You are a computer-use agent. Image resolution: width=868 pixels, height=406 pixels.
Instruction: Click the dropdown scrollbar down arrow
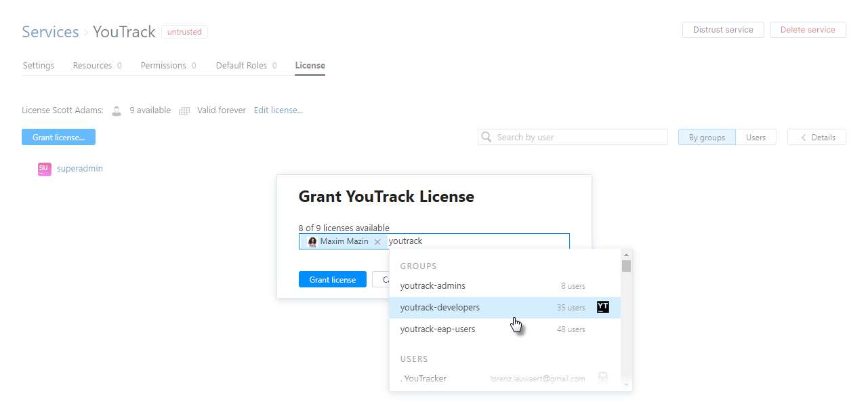pyautogui.click(x=626, y=384)
